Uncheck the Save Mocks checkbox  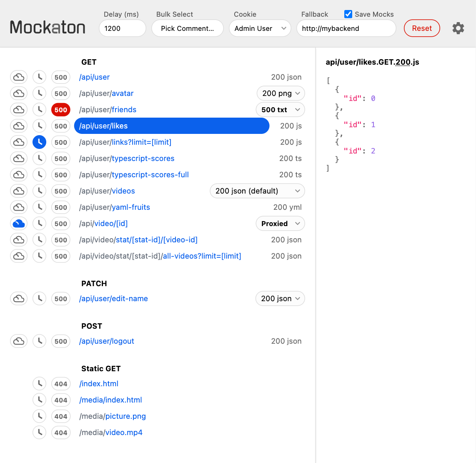click(348, 14)
